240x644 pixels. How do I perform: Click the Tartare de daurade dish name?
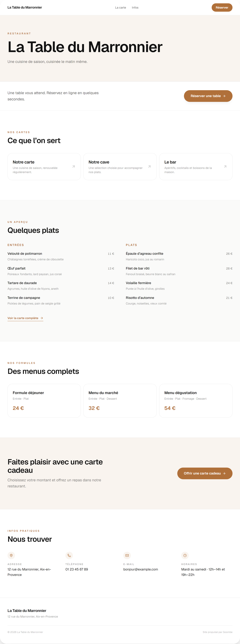pyautogui.click(x=22, y=283)
